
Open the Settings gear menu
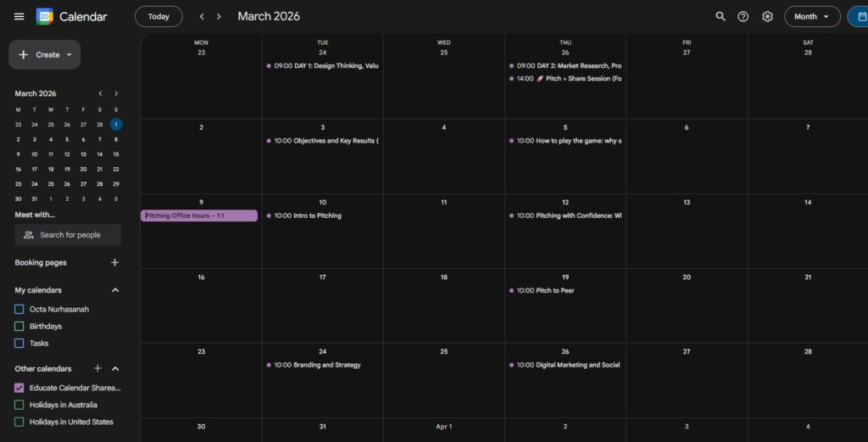(767, 16)
